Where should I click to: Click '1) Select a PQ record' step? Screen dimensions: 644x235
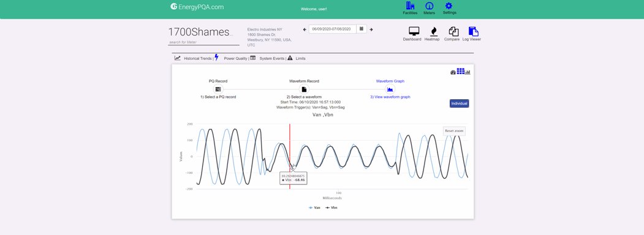pyautogui.click(x=218, y=97)
